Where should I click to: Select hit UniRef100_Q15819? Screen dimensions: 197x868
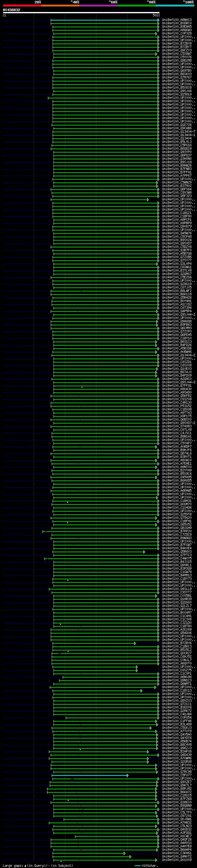[x=177, y=94]
